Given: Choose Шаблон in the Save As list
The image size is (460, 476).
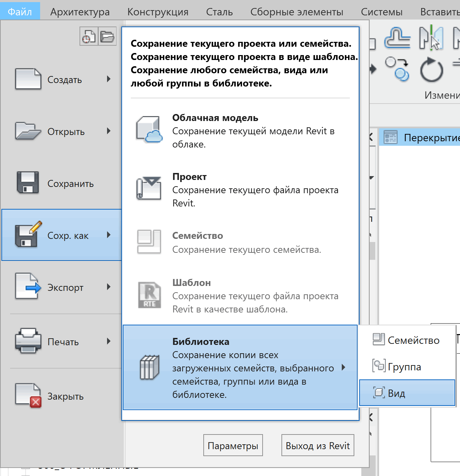Looking at the screenshot, I should click(x=240, y=296).
